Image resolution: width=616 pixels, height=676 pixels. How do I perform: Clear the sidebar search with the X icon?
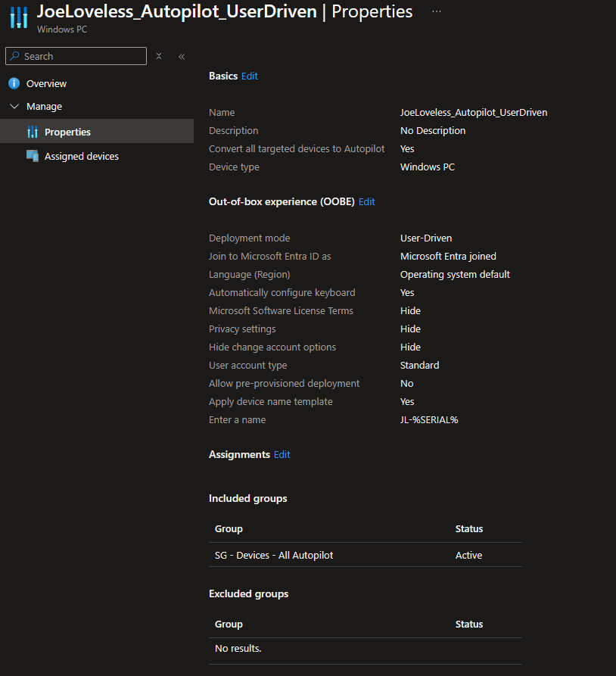[x=159, y=56]
